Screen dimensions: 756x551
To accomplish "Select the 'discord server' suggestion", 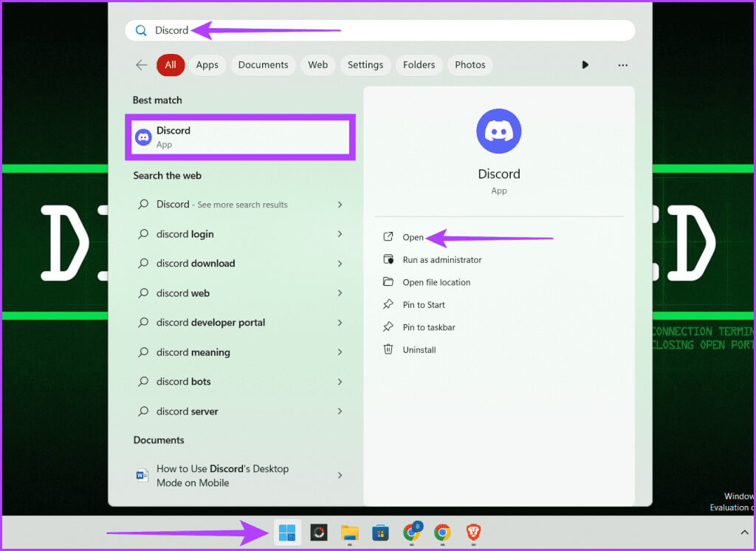I will (x=240, y=411).
